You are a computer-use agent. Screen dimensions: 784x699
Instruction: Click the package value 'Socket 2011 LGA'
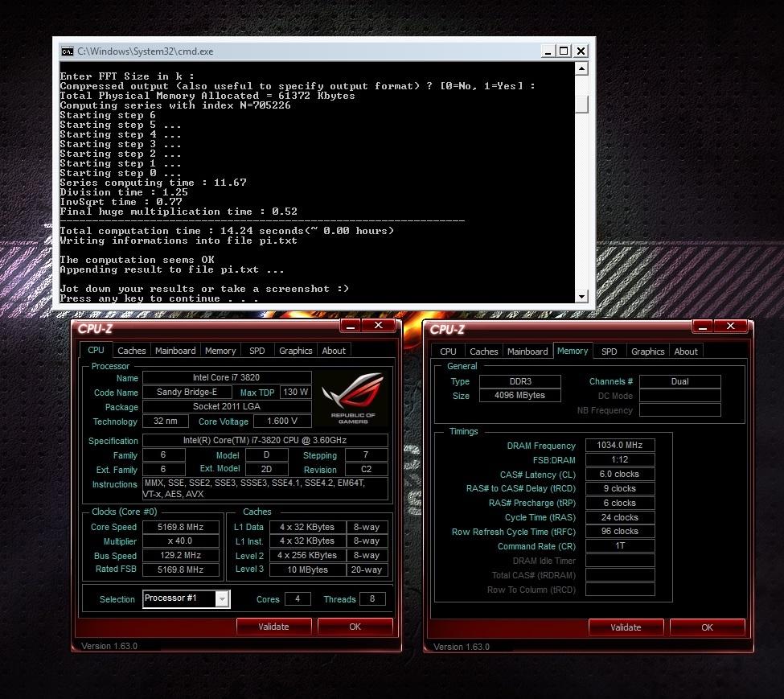click(x=227, y=406)
